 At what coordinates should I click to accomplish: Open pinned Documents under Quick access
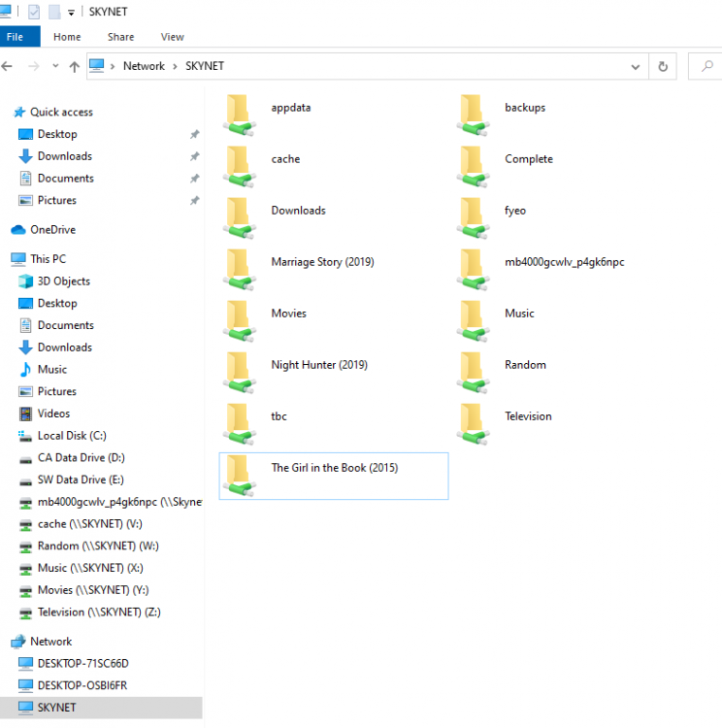(x=65, y=179)
